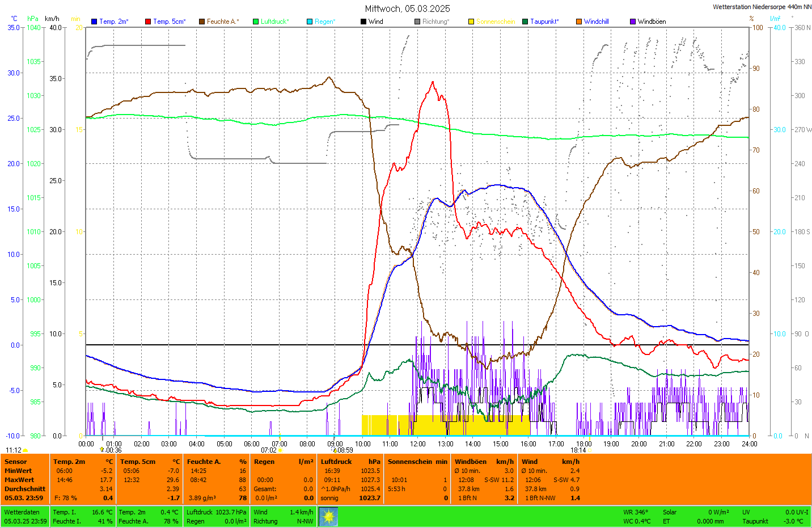
Task: Click the moon marker icon at 00:36
Action: 102,450
